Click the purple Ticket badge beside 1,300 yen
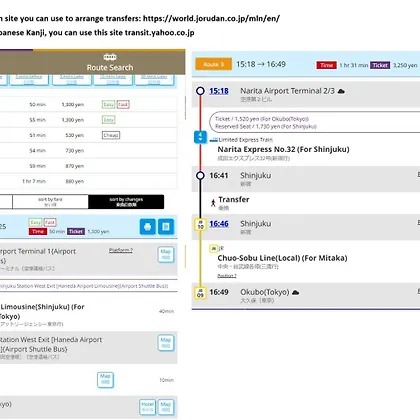The image size is (420, 420). pyautogui.click(x=76, y=231)
